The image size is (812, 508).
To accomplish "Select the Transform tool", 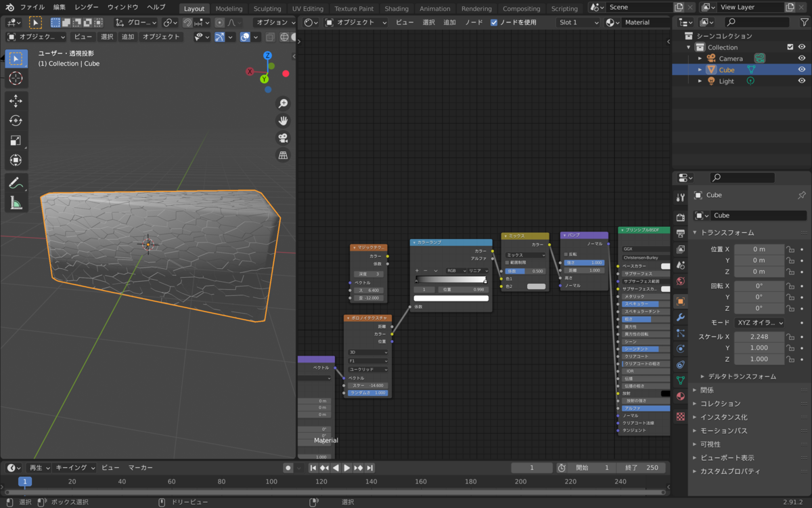I will 16,160.
